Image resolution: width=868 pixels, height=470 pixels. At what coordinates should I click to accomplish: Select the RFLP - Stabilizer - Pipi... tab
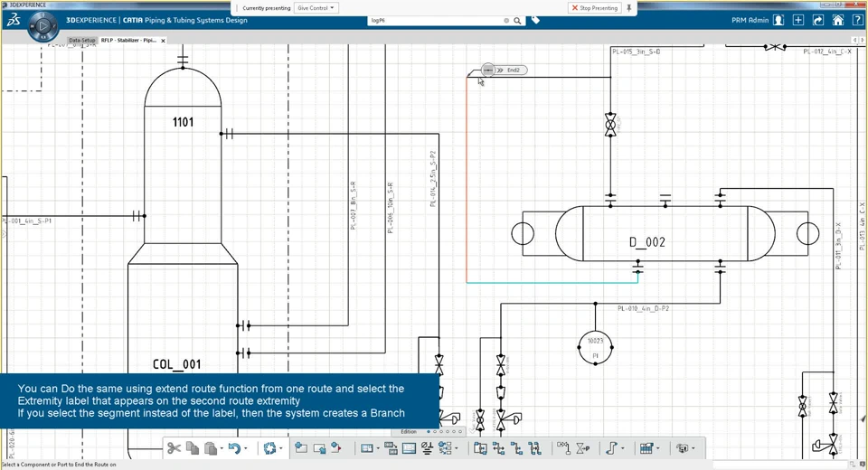click(x=128, y=41)
